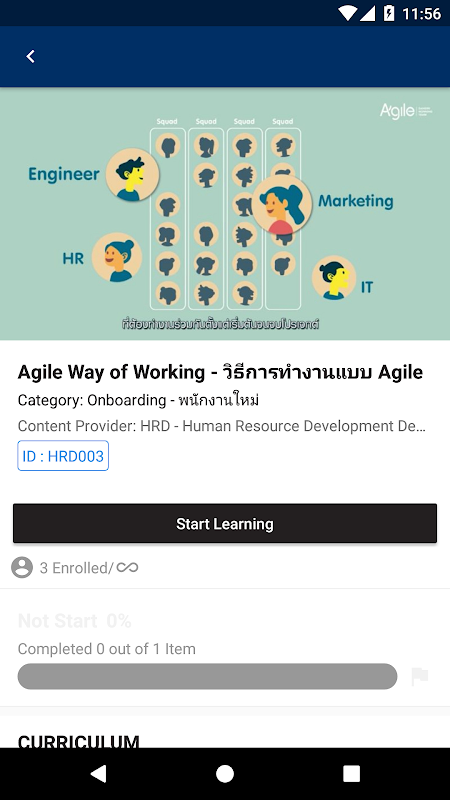Click the infinity enrollment limit icon
Viewport: 450px width, 800px height.
click(x=127, y=567)
